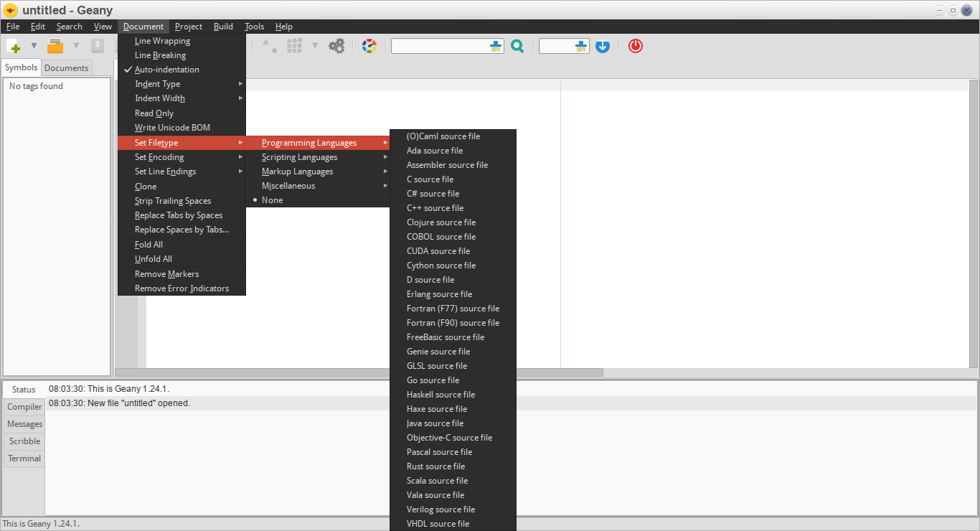Click the compile icon in the toolbar
The height and width of the screenshot is (531, 980).
270,46
